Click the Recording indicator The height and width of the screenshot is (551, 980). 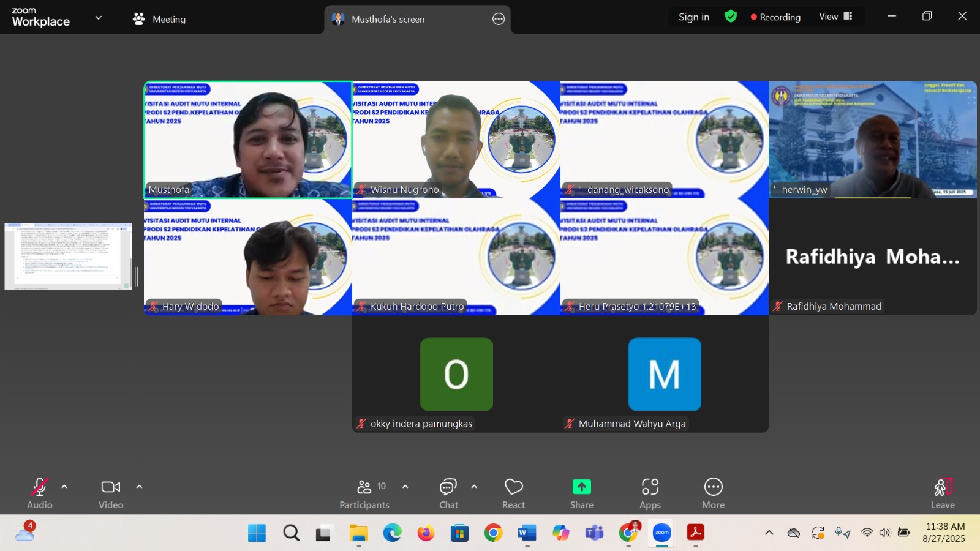tap(775, 17)
